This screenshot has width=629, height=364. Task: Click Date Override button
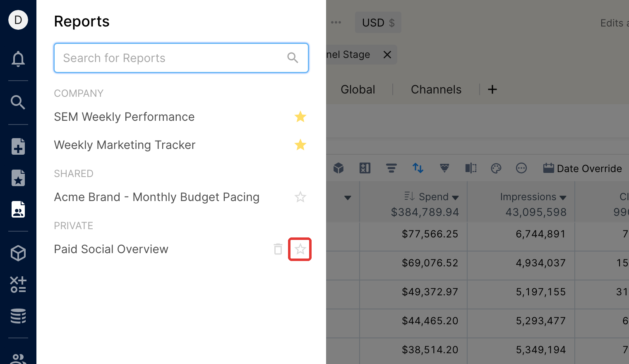point(583,168)
